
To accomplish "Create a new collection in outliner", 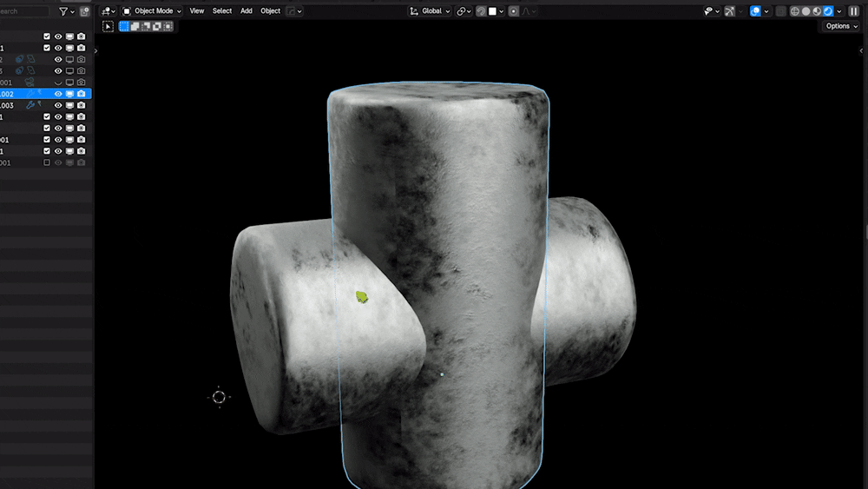I will [x=85, y=11].
